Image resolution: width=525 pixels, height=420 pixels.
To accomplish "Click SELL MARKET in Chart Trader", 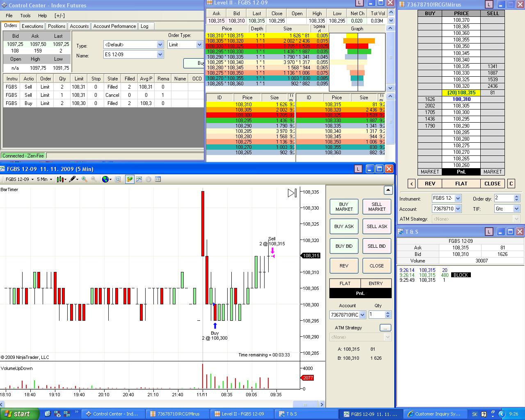I will pos(377,207).
